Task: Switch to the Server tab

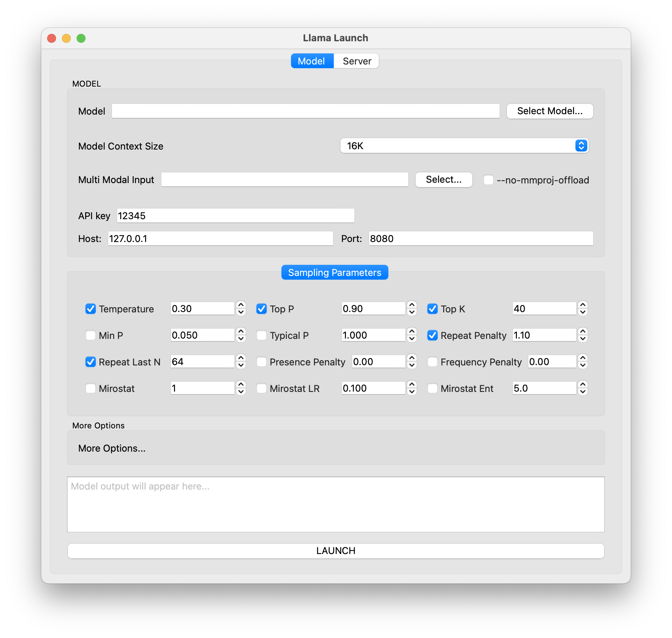Action: click(357, 61)
